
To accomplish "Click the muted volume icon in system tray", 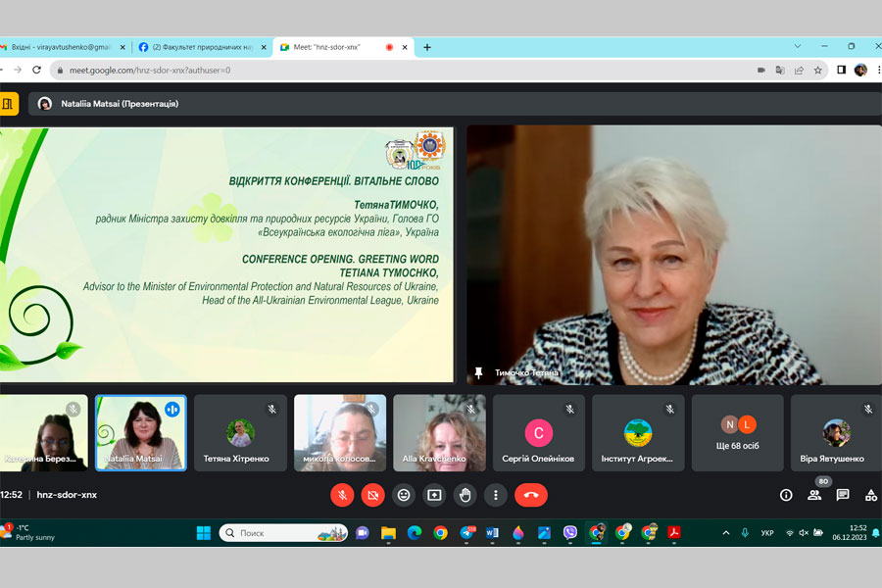I will (x=804, y=533).
